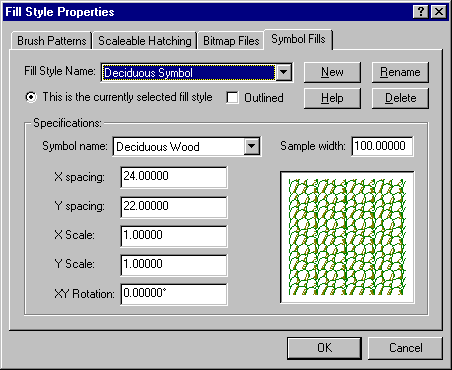Image resolution: width=452 pixels, height=370 pixels.
Task: Click the deciduous wood fill preview sample
Action: (347, 237)
